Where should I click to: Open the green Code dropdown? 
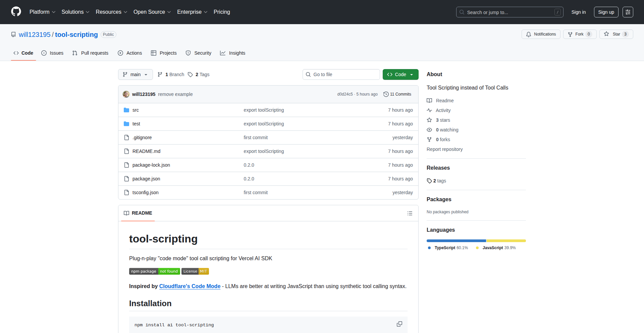pyautogui.click(x=400, y=74)
